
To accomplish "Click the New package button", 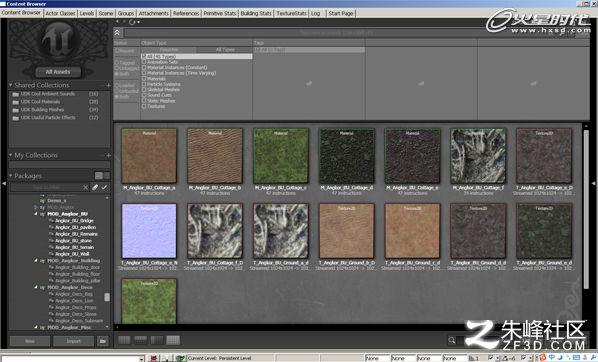I will (x=30, y=341).
